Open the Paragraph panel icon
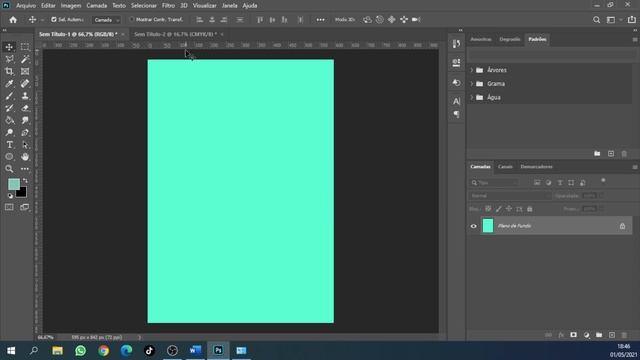 (456, 114)
